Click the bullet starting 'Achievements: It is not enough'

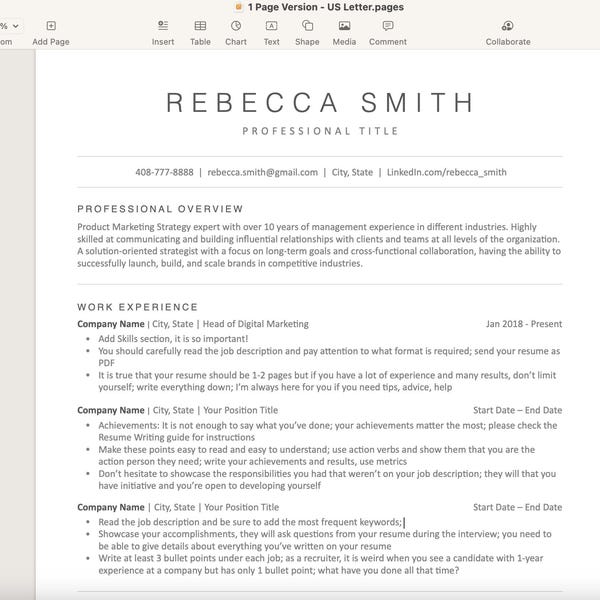(x=328, y=431)
